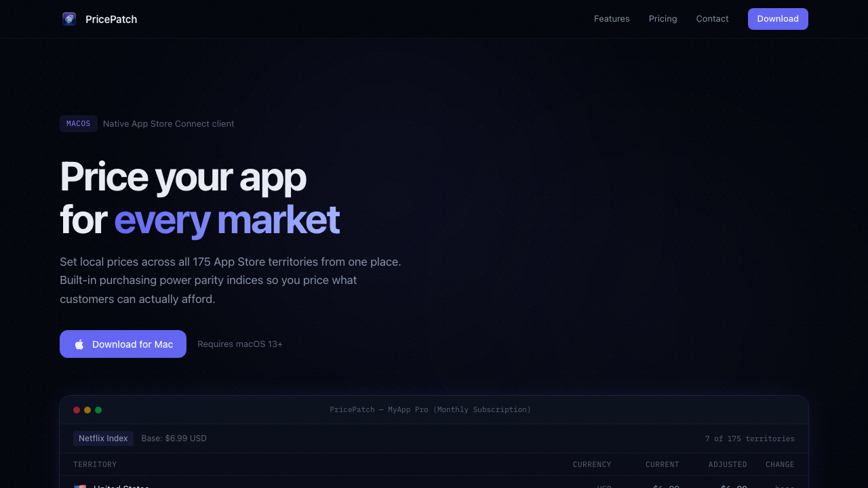Select the MACOS badge

coord(79,124)
